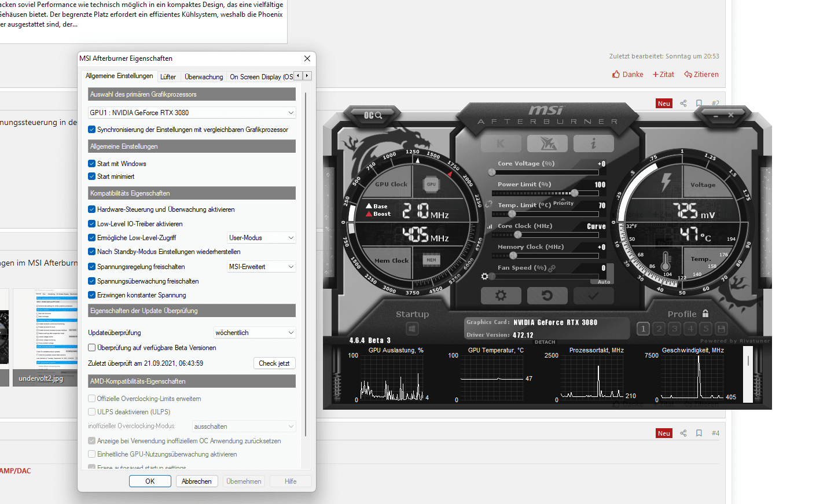Click the power/temp limit link icon
This screenshot has height=504, width=816.
click(488, 204)
